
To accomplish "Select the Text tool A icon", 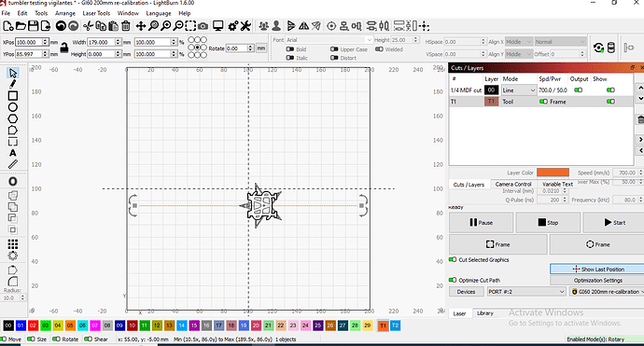I will pos(13,153).
